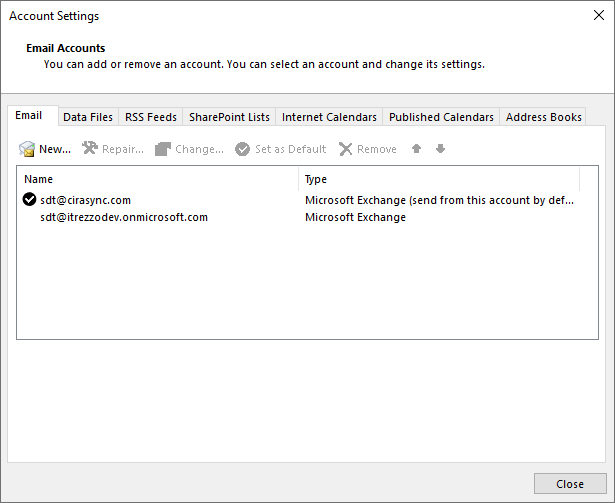Select the Email tab
This screenshot has height=503, width=615.
(x=29, y=116)
